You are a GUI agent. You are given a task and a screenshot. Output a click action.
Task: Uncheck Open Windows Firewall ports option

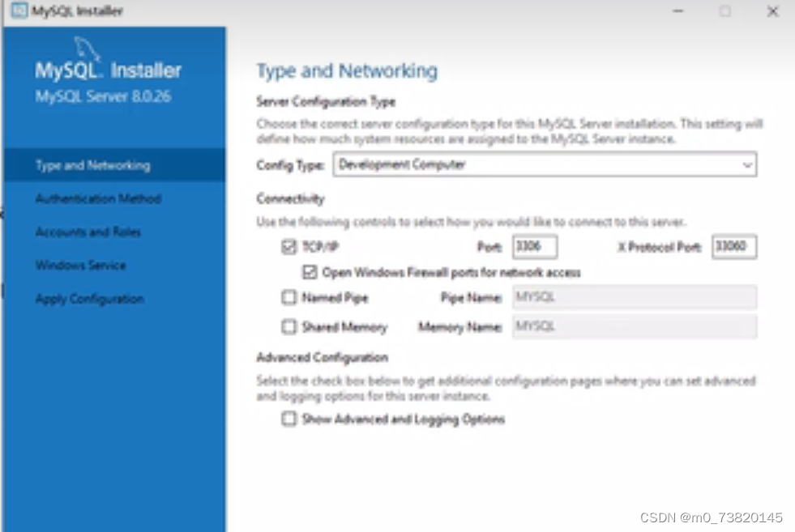(x=310, y=272)
